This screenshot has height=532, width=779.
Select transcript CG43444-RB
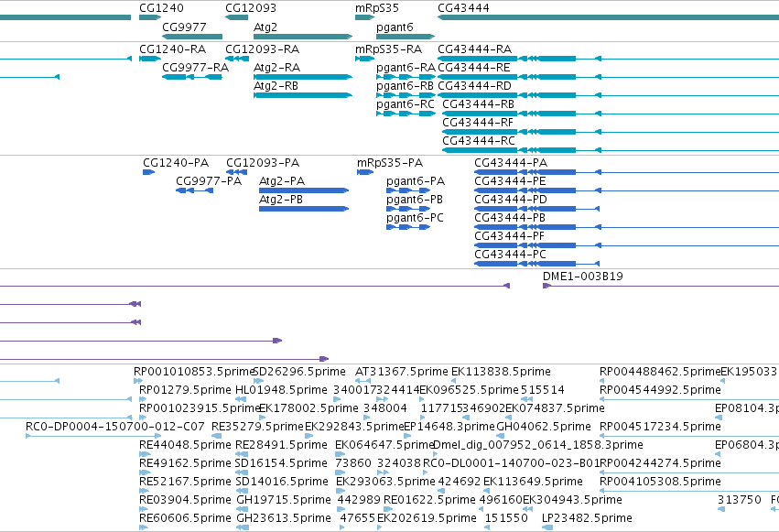pyautogui.click(x=479, y=104)
